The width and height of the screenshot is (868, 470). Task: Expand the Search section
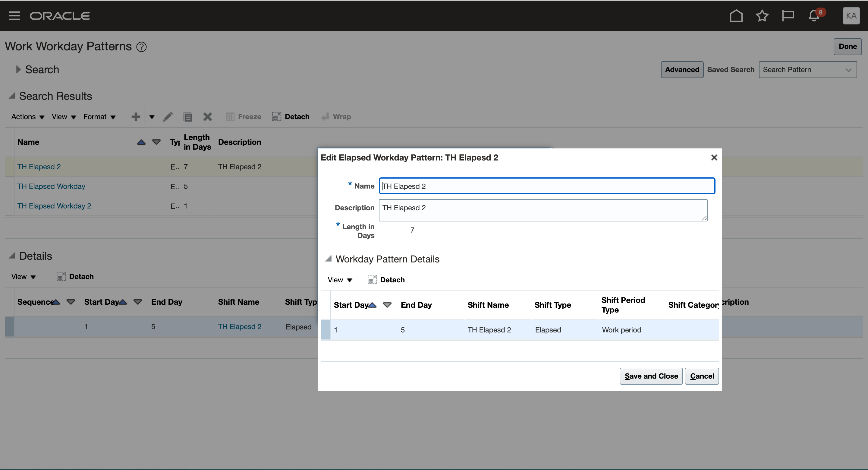pyautogui.click(x=18, y=69)
